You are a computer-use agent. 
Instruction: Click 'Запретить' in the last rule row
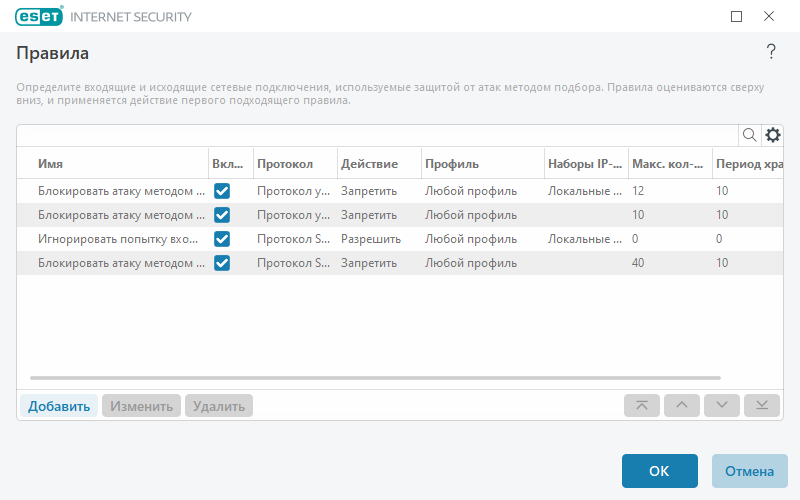[369, 263]
